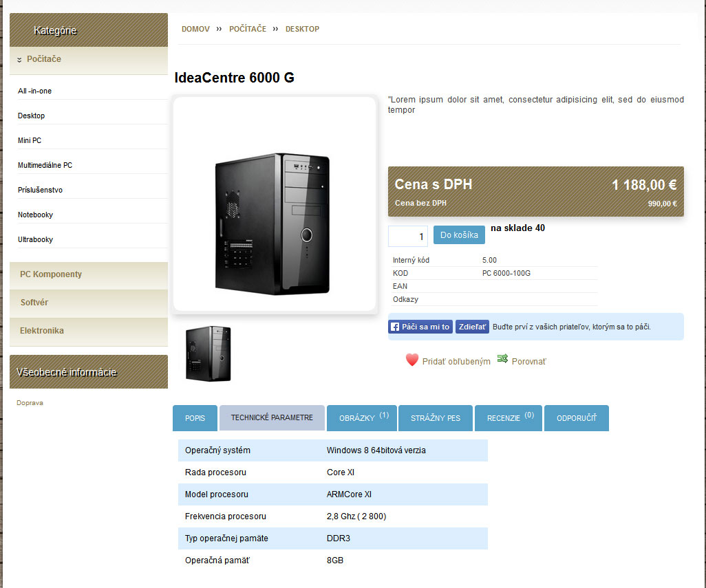Open the RECENZIE tab

pos(509,418)
